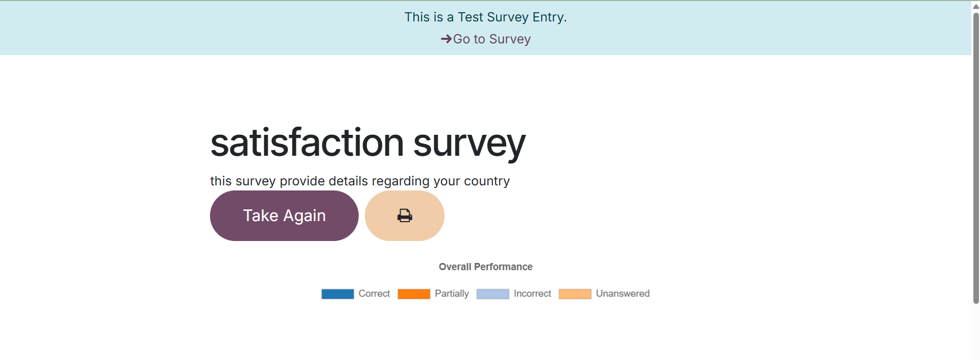
Task: Click the vertical scrollbar thumb
Action: [976, 153]
